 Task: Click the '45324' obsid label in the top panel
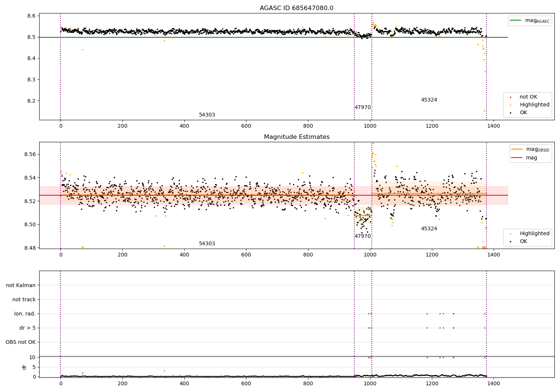tap(429, 100)
